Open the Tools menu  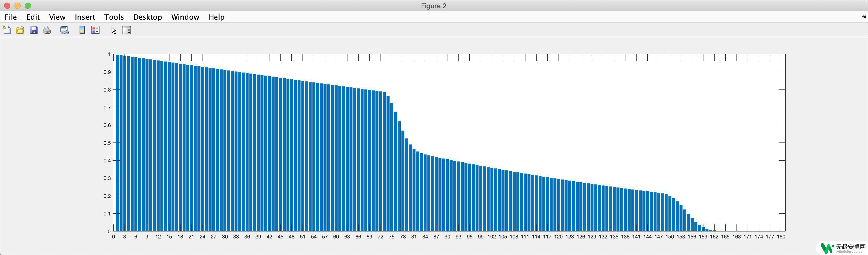pyautogui.click(x=114, y=17)
